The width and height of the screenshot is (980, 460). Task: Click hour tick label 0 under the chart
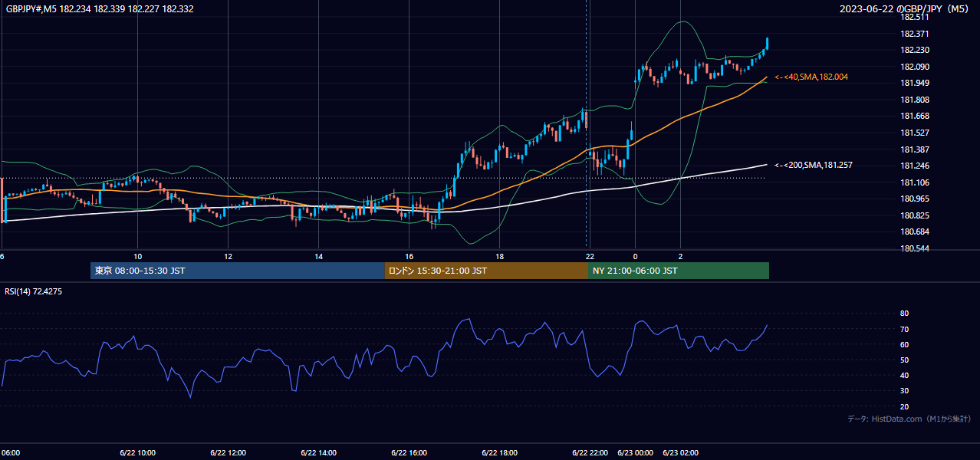click(635, 256)
